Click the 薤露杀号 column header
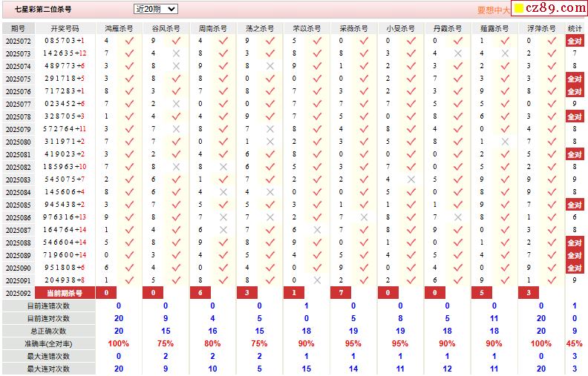The width and height of the screenshot is (588, 376). pyautogui.click(x=494, y=28)
